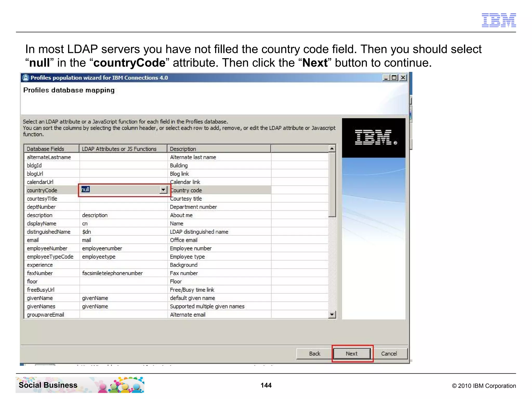
Task: Click the Alternate email description cell
Action: [219, 315]
